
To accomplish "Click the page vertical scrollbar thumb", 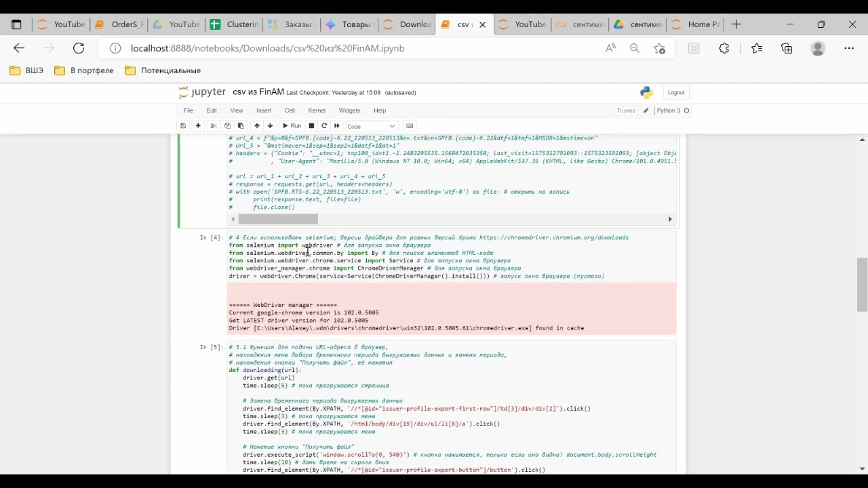I will [x=863, y=285].
